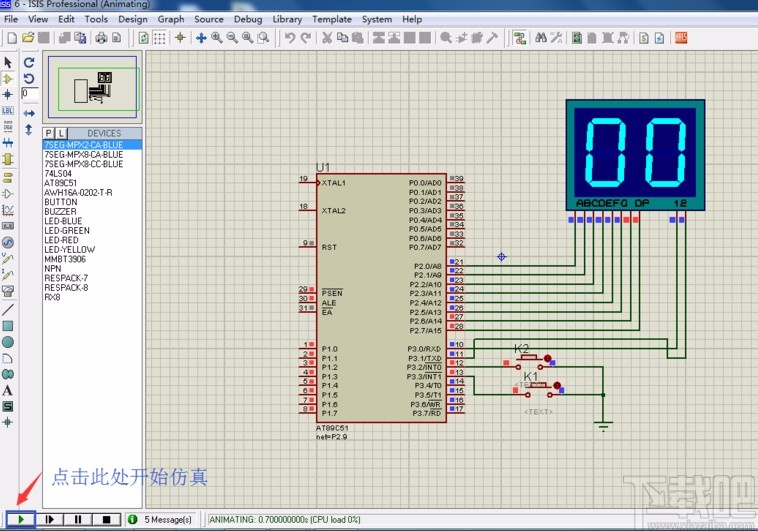Run electrical rules check icon
758x531 pixels.
point(659,38)
